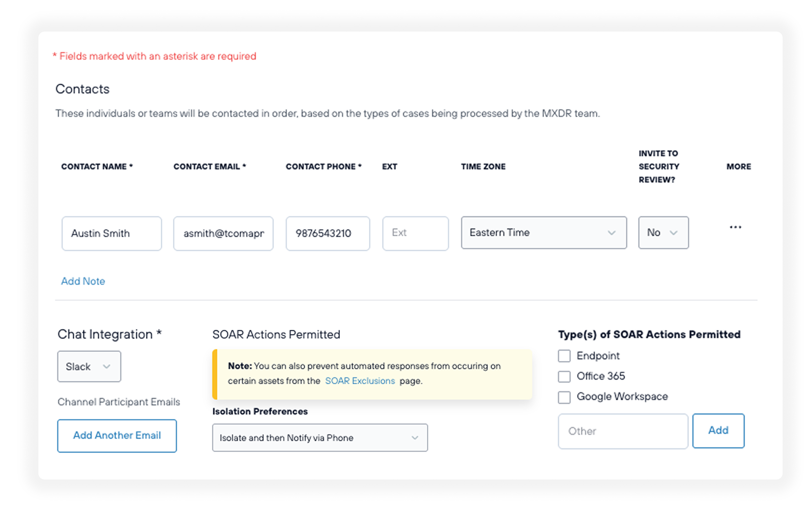Screen dimensions: 812x511
Task: Click the CONTACT NAME column header
Action: click(97, 166)
